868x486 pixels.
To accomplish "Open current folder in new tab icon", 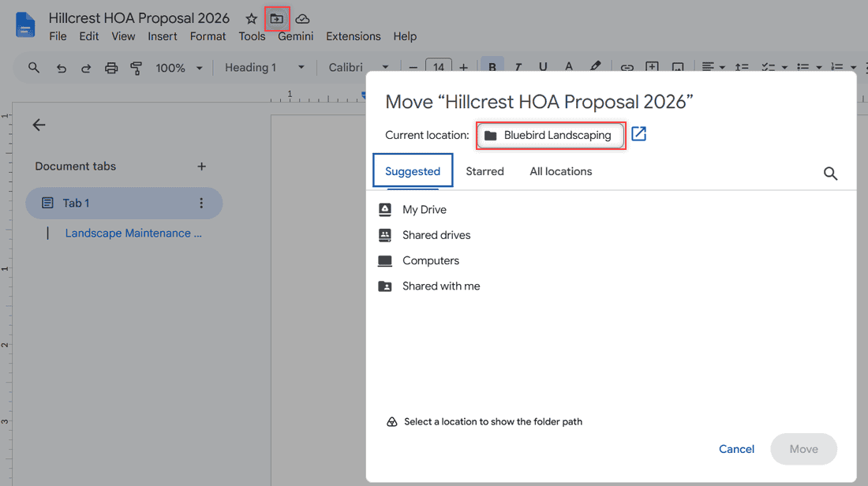I will point(639,134).
